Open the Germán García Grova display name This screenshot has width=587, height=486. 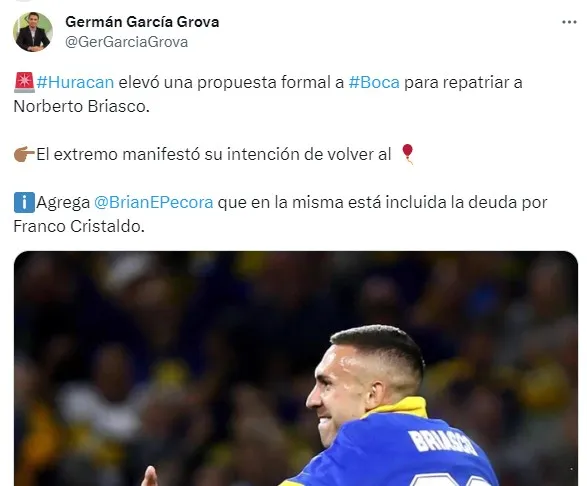142,22
